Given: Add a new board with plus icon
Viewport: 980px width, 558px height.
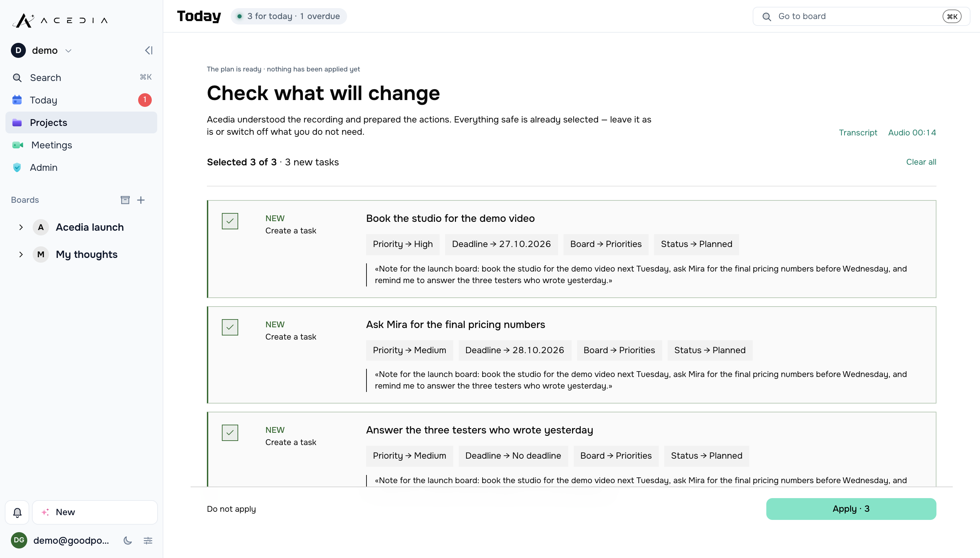Looking at the screenshot, I should click(141, 200).
